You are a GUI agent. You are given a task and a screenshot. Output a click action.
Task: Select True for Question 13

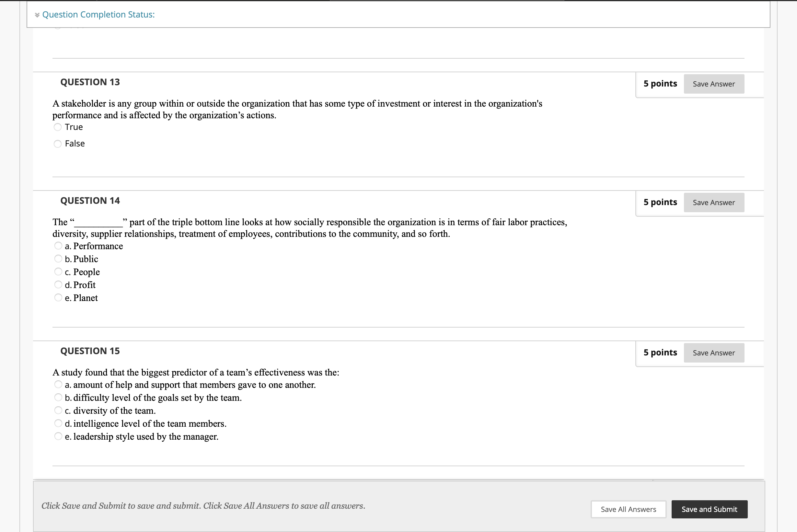pos(58,127)
